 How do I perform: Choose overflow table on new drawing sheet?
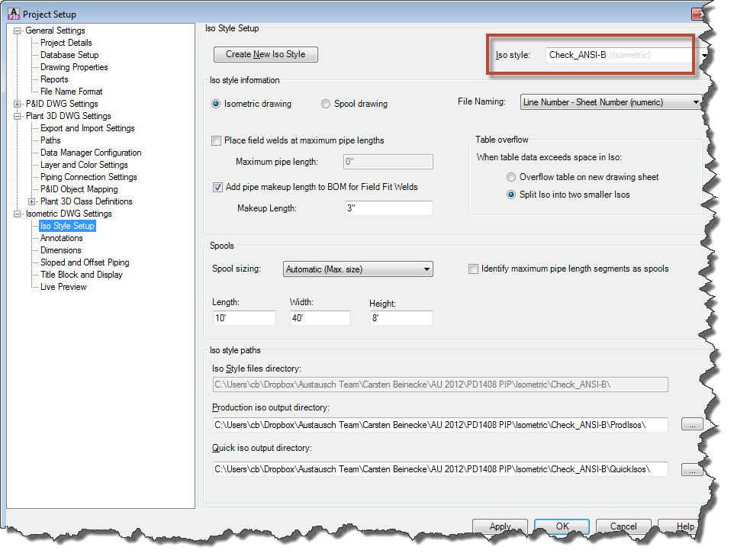[x=511, y=177]
